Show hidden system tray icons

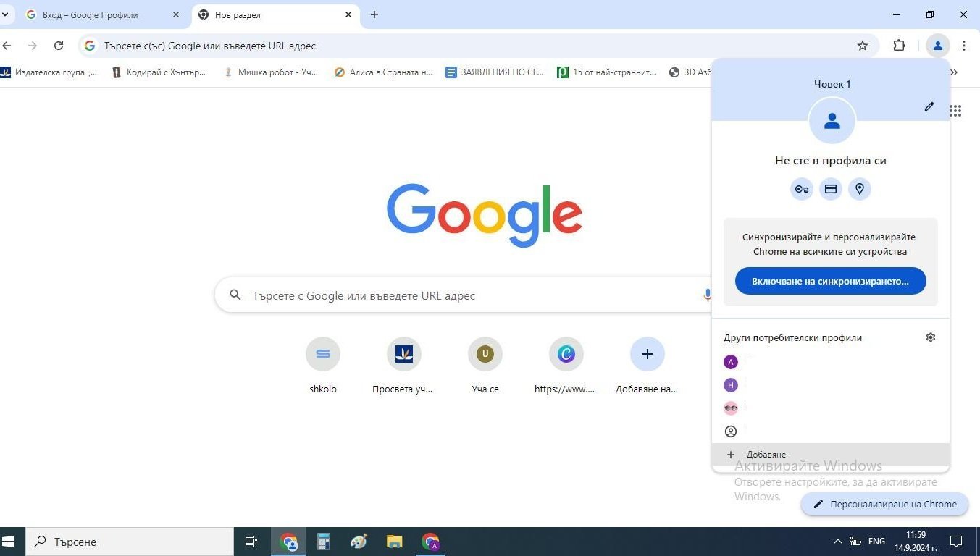pyautogui.click(x=837, y=542)
